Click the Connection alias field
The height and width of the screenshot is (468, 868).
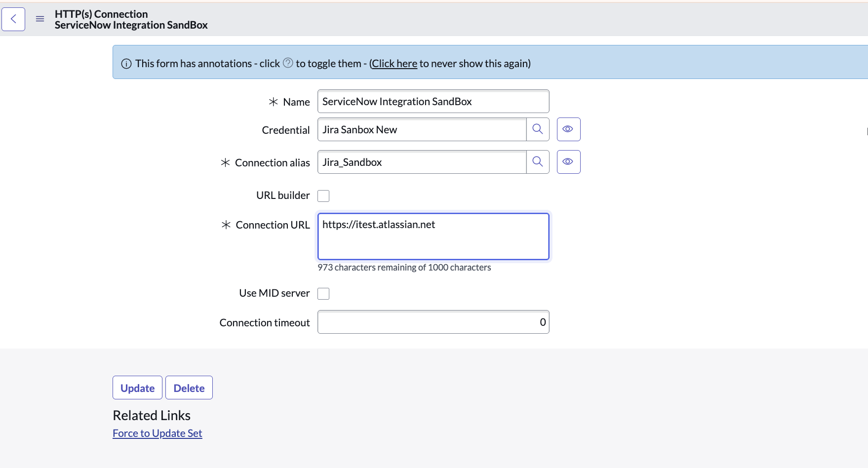tap(422, 162)
